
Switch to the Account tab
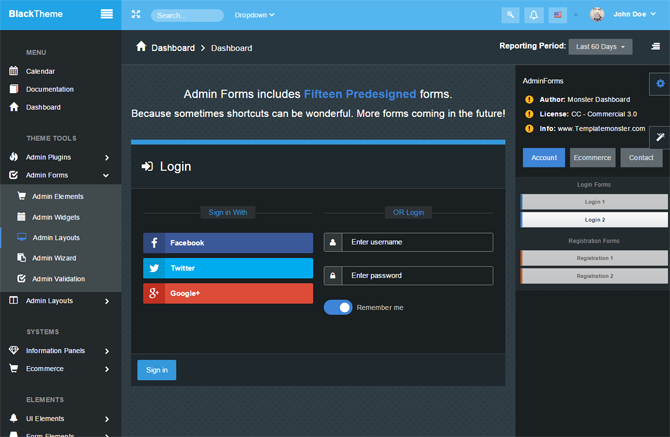(x=544, y=158)
